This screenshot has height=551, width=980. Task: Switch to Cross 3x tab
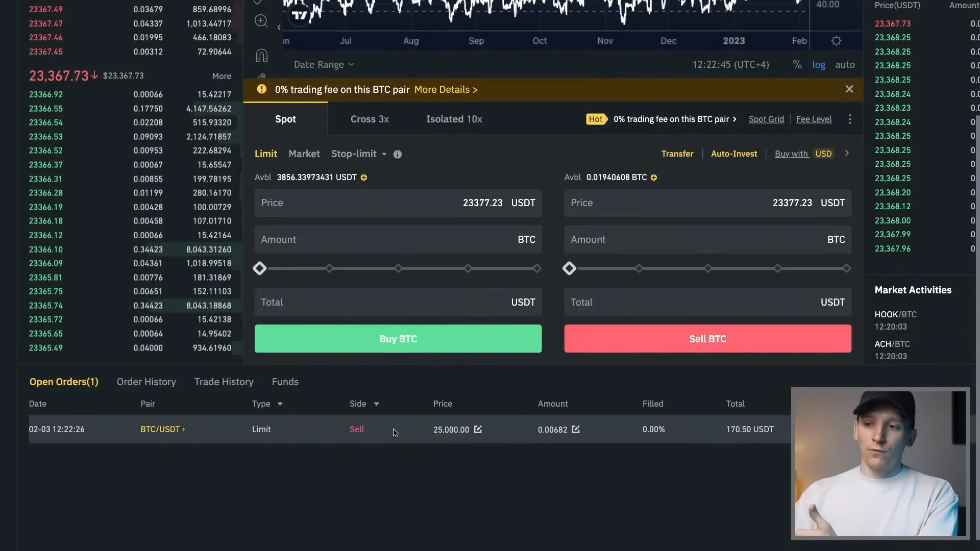pos(370,119)
